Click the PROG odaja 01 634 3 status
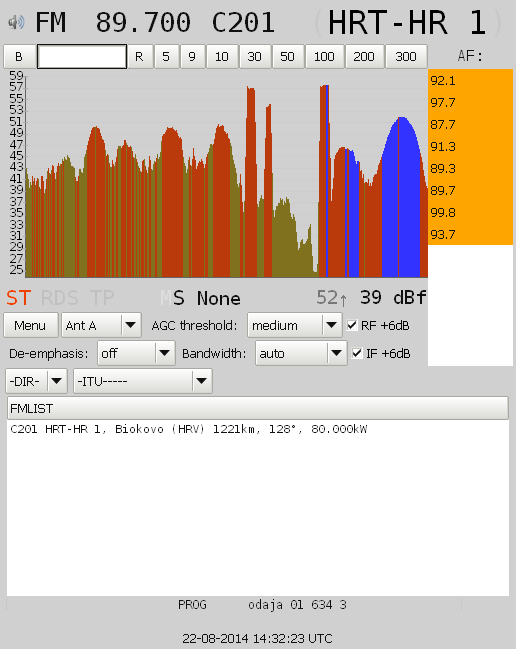The width and height of the screenshot is (516, 649). click(x=262, y=605)
